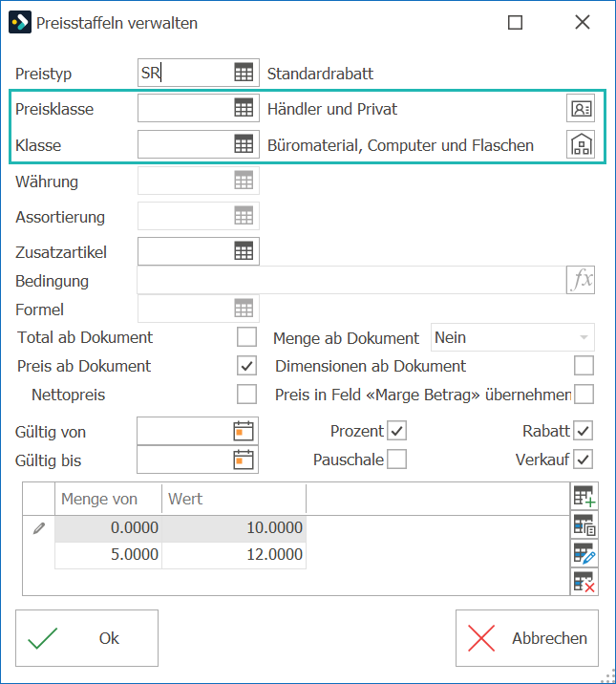The height and width of the screenshot is (684, 616).
Task: Click the warehouse icon beside Büromaterial
Action: pos(581,144)
